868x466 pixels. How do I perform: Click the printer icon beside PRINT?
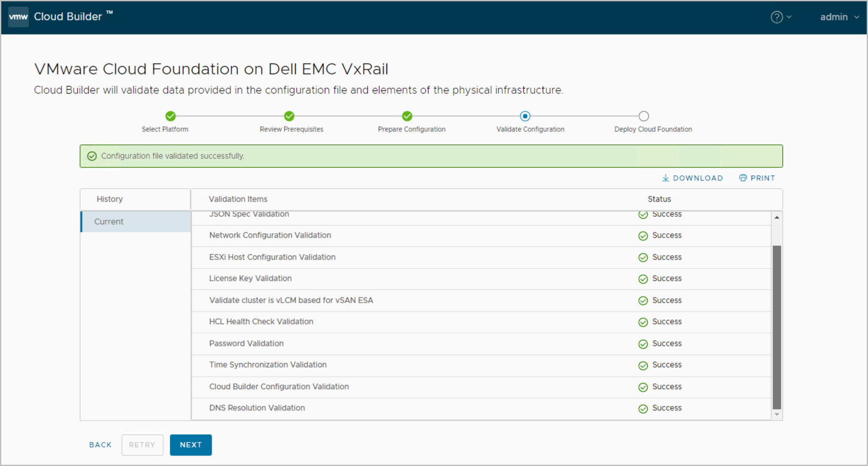pyautogui.click(x=743, y=178)
